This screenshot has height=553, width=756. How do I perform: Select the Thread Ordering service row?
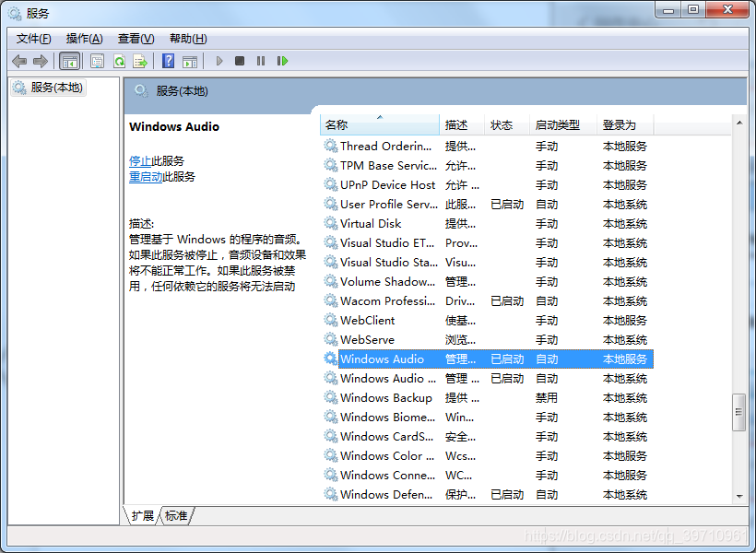coord(487,147)
